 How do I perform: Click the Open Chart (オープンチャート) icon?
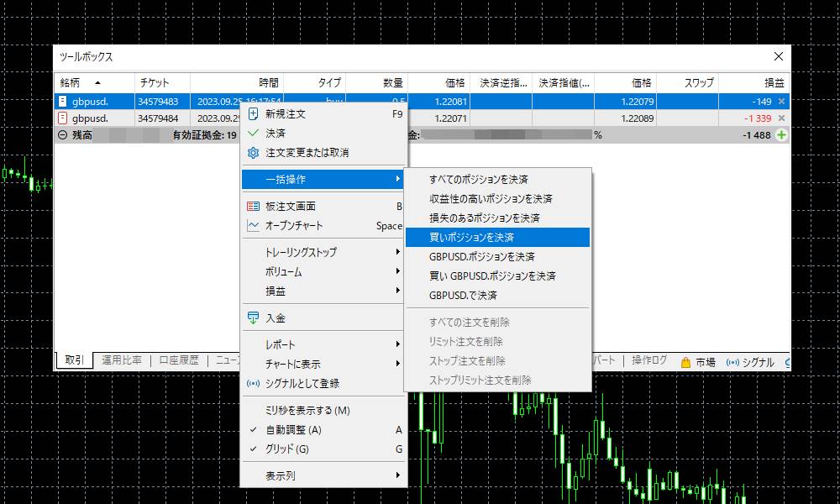(255, 225)
